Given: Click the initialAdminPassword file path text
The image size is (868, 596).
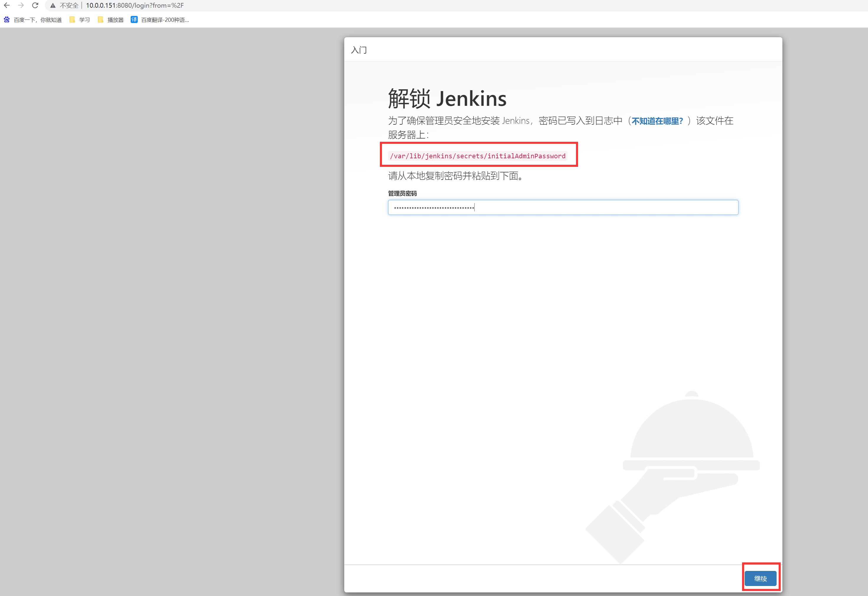Looking at the screenshot, I should coord(478,156).
